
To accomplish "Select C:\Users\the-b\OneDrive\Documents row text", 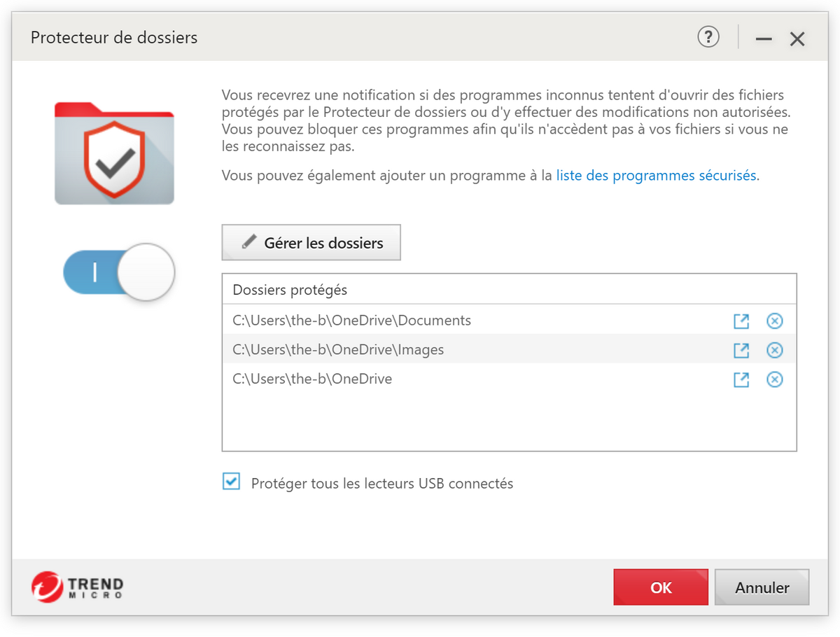I will click(x=352, y=321).
